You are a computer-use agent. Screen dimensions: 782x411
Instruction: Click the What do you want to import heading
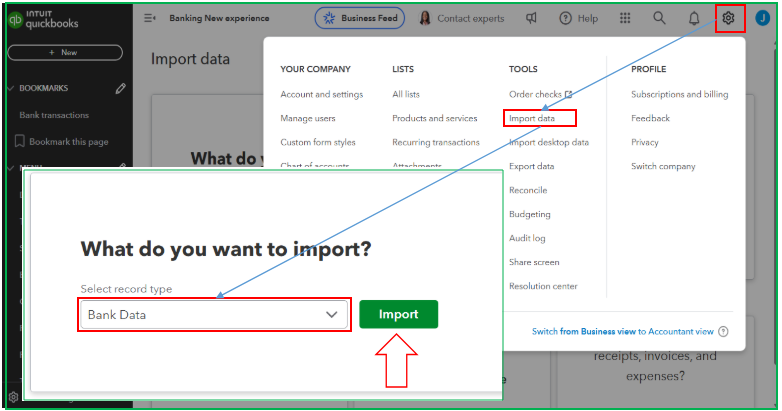(226, 248)
